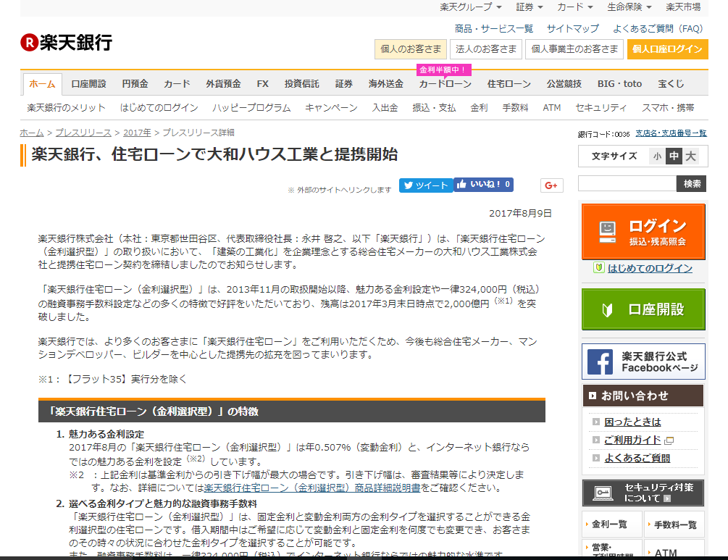Select 個人事業主のお客さま tab
This screenshot has height=560, width=728.
(x=574, y=49)
